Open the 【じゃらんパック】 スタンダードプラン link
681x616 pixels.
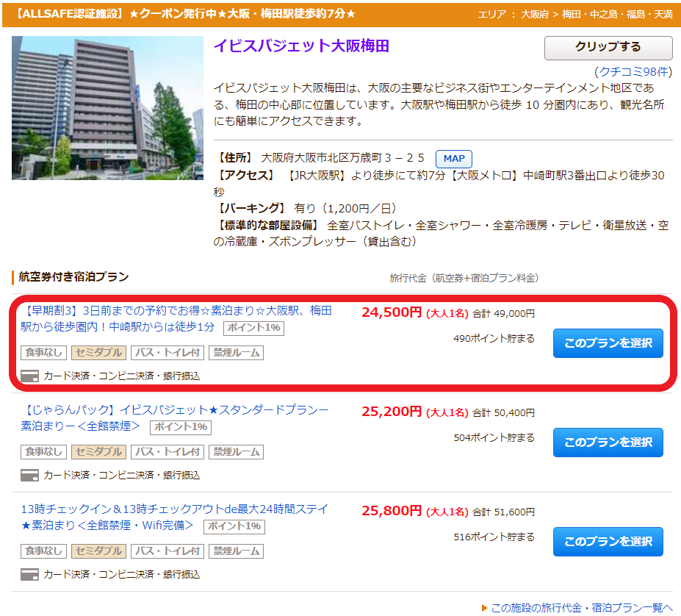[175, 418]
